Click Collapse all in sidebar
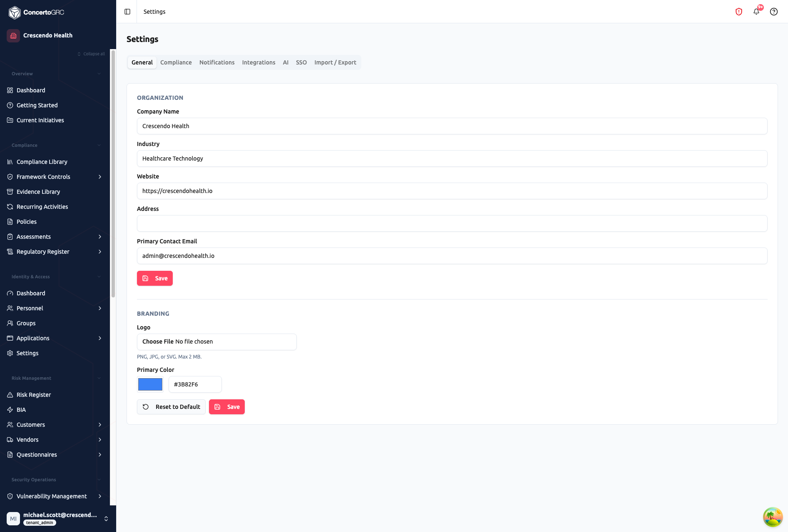This screenshot has height=532, width=788. (91, 54)
